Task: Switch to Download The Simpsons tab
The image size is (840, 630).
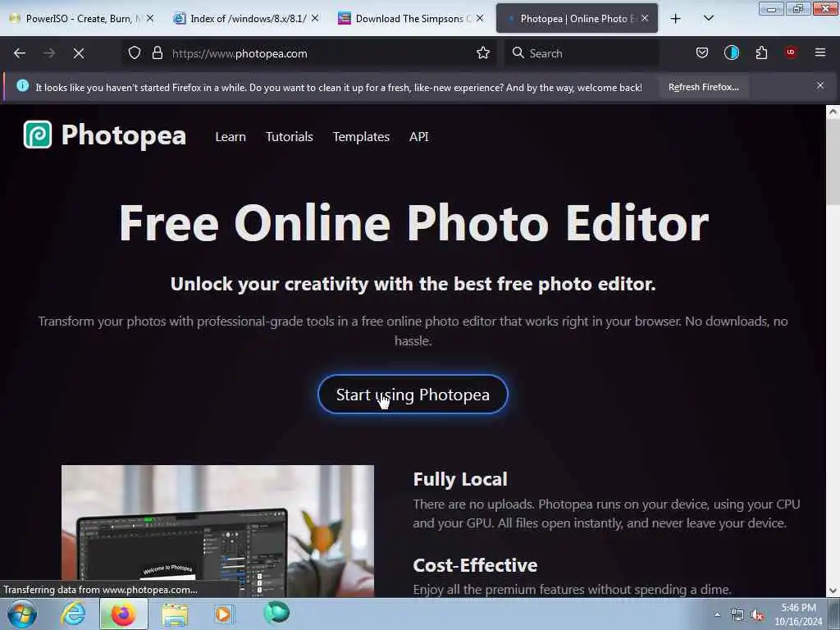Action: (x=412, y=19)
